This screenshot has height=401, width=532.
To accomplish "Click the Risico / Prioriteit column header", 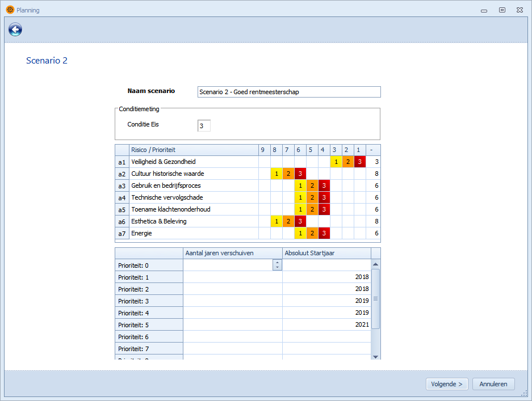I will [192, 150].
